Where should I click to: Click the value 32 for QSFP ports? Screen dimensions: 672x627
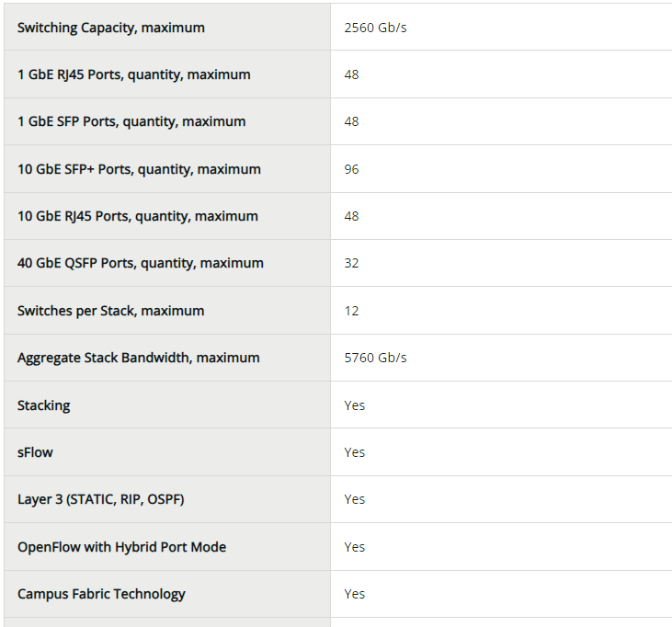[351, 263]
